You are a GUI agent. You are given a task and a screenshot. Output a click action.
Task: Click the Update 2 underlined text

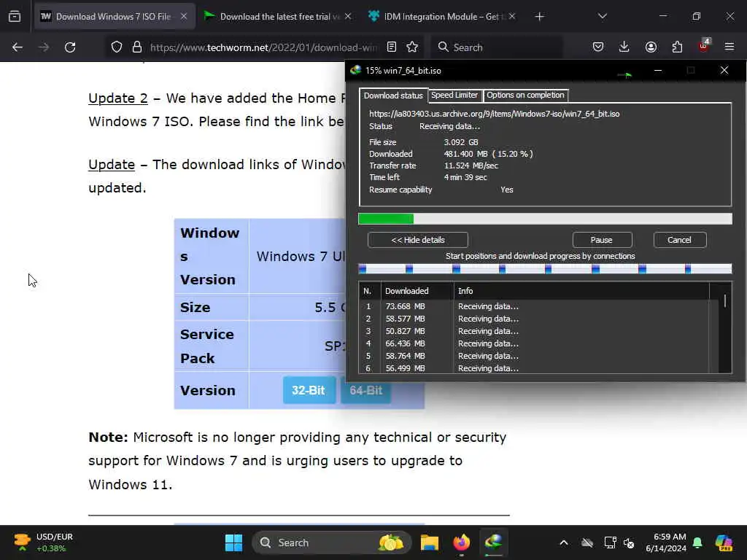118,98
